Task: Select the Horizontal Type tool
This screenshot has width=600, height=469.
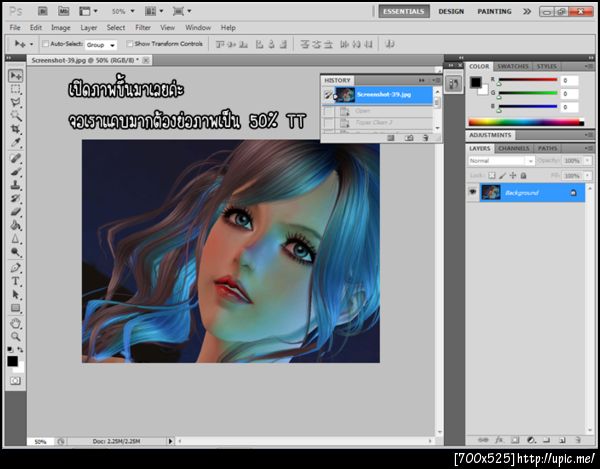Action: pyautogui.click(x=15, y=281)
